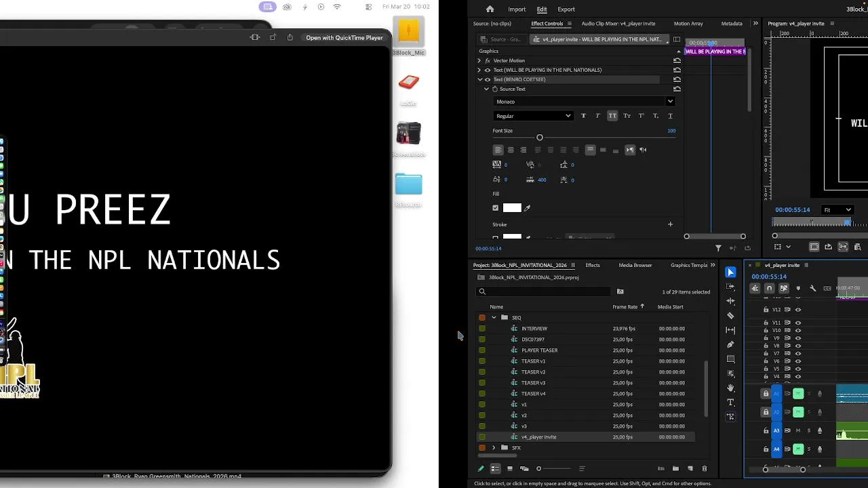Expand Text (WILL BE PLAYING IN THE NPL NATIONALS)
Image resolution: width=868 pixels, height=488 pixels.
479,70
